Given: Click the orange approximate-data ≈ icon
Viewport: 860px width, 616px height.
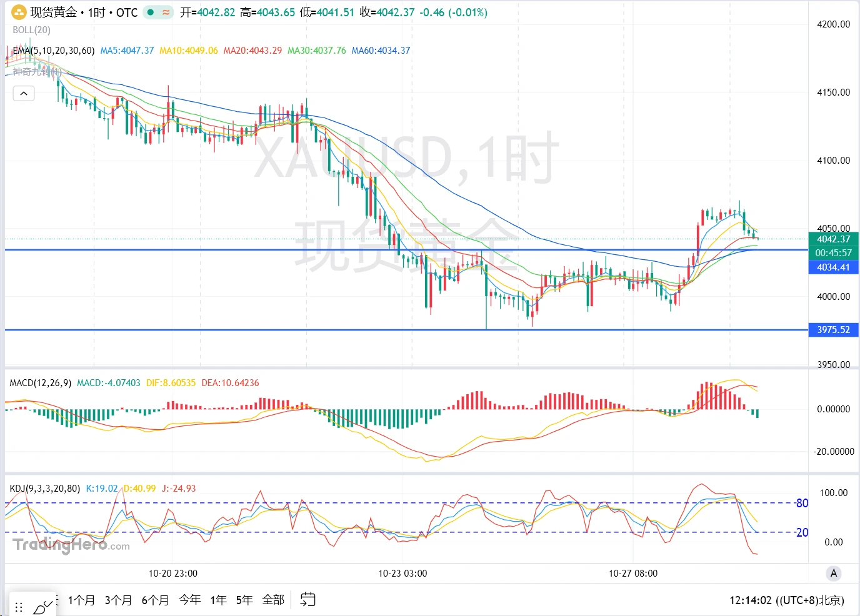Looking at the screenshot, I should tap(166, 12).
